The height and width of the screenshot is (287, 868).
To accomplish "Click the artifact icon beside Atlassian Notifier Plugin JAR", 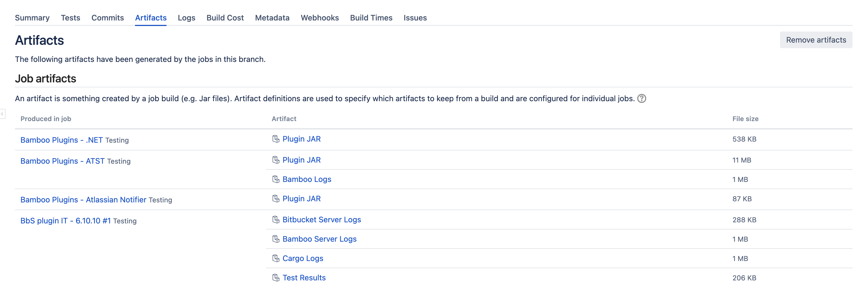I will coord(276,199).
